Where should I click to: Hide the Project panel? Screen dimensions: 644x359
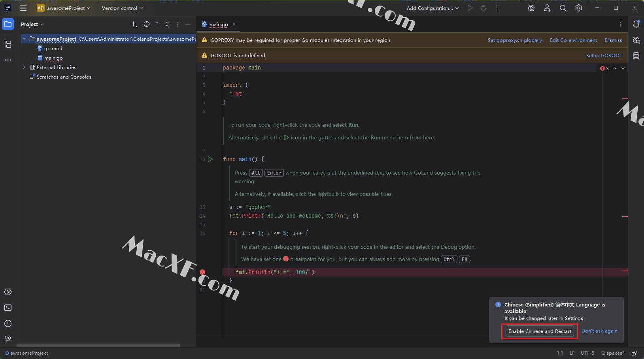pos(188,24)
